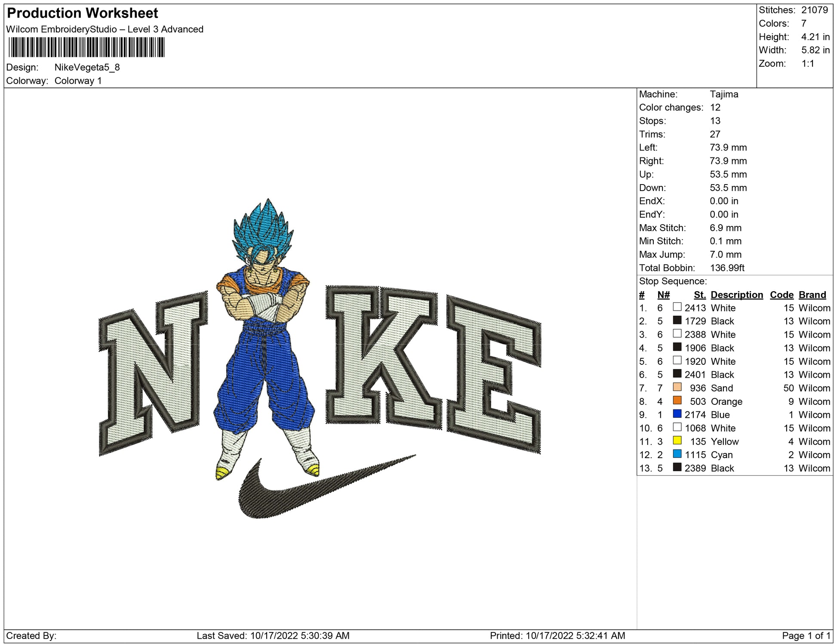Click the Cyan color swatch in row 12
837x644 pixels.
pyautogui.click(x=677, y=454)
